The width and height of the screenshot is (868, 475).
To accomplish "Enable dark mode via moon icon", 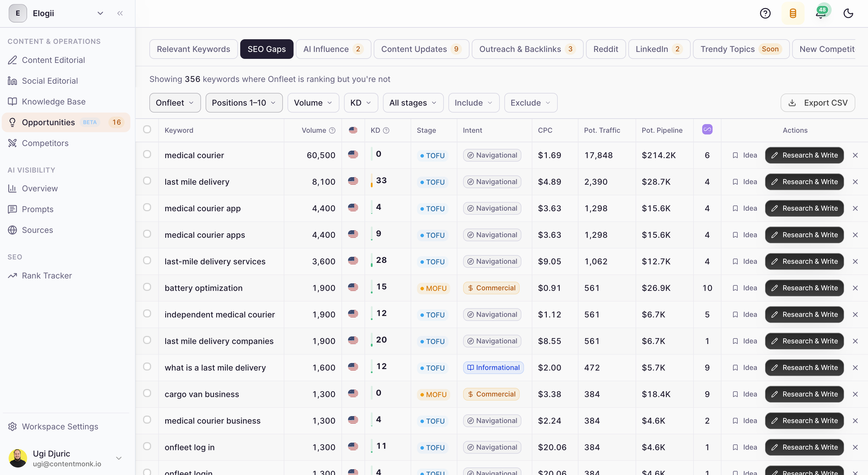I will pyautogui.click(x=848, y=13).
